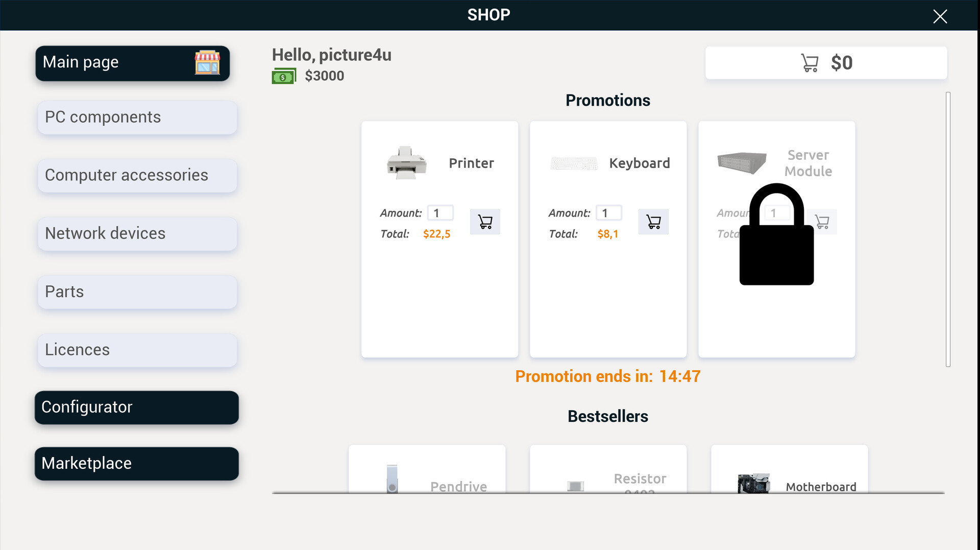
Task: Open the Marketplace
Action: 136,463
